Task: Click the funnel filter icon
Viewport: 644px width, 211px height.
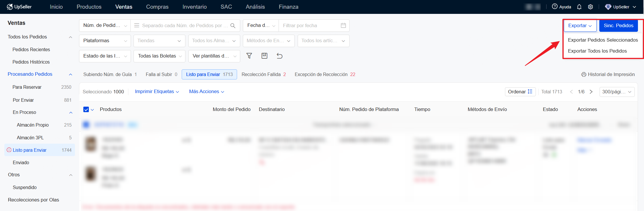Action: (x=249, y=56)
